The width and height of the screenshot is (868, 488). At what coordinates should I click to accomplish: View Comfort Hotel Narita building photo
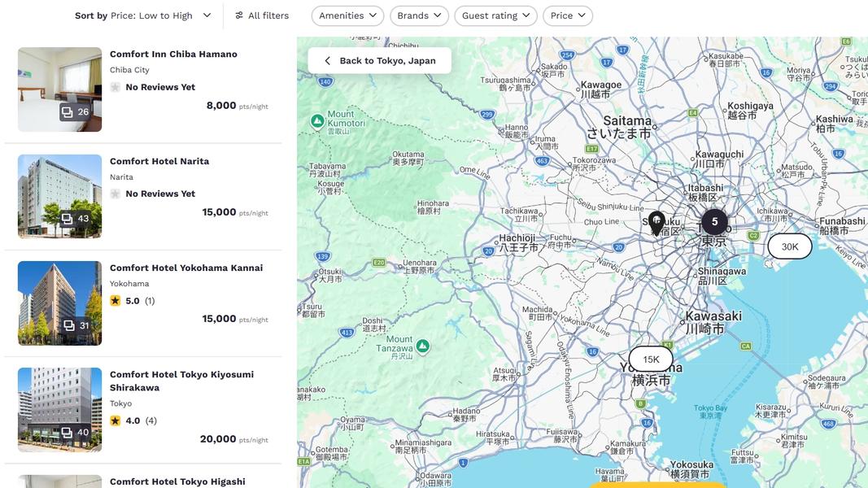[x=59, y=196]
